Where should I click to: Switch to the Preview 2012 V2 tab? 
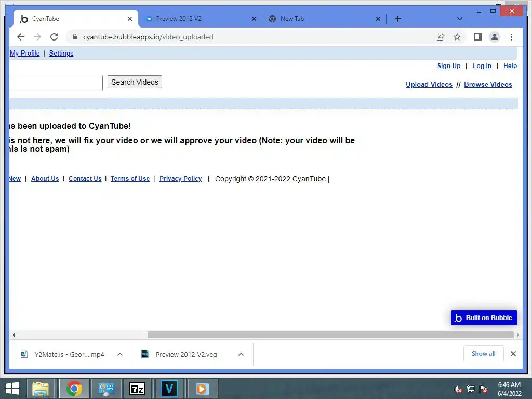coord(200,19)
